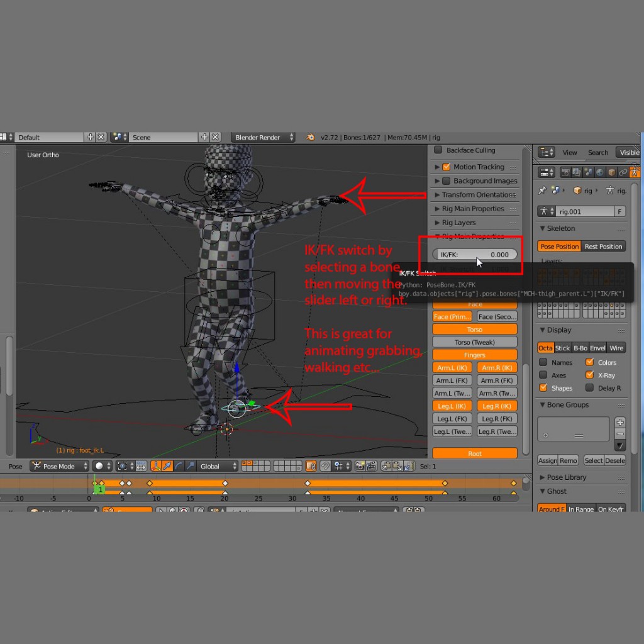Open the Object properties cube tab

(x=611, y=172)
